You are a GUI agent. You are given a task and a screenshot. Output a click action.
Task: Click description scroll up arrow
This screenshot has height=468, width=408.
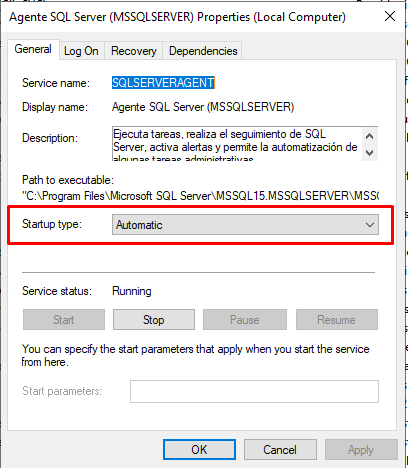pyautogui.click(x=369, y=136)
